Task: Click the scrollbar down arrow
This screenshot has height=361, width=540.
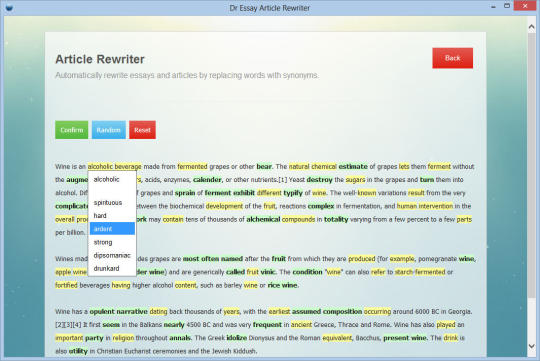Action: pyautogui.click(x=531, y=346)
